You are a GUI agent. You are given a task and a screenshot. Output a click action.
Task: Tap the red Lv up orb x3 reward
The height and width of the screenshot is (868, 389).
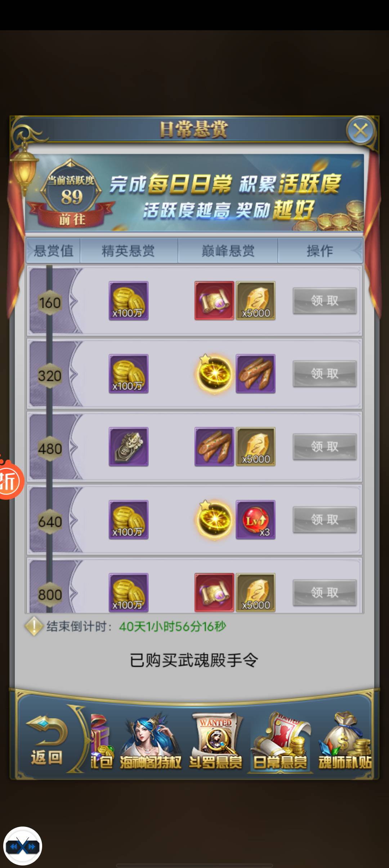256,519
